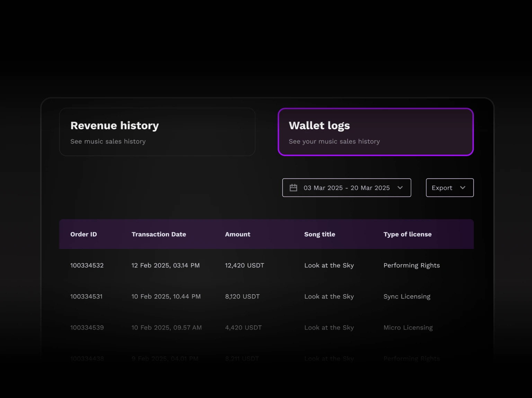Open order 100334532 row
Screen dimensions: 532x398
click(87, 266)
